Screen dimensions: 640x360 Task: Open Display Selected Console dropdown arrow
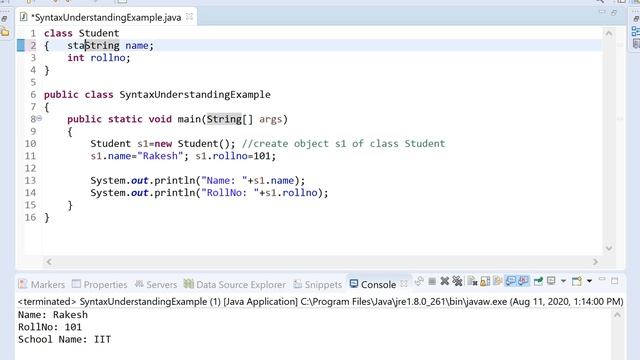563,281
